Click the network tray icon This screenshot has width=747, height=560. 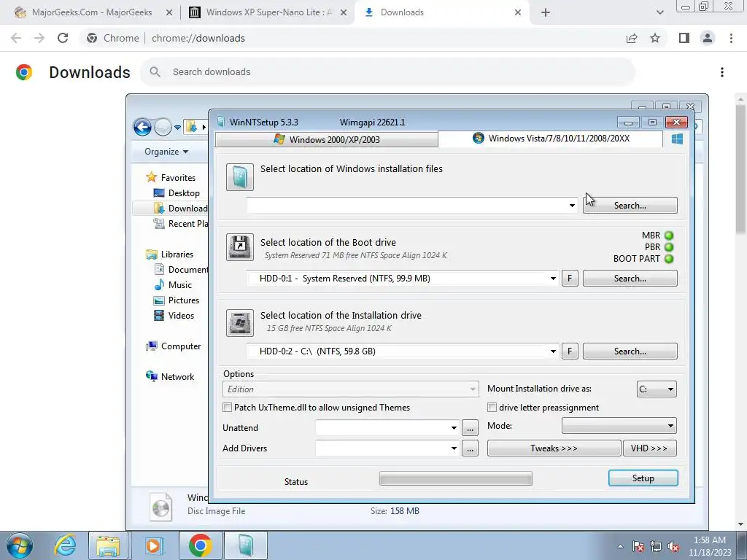(x=656, y=547)
